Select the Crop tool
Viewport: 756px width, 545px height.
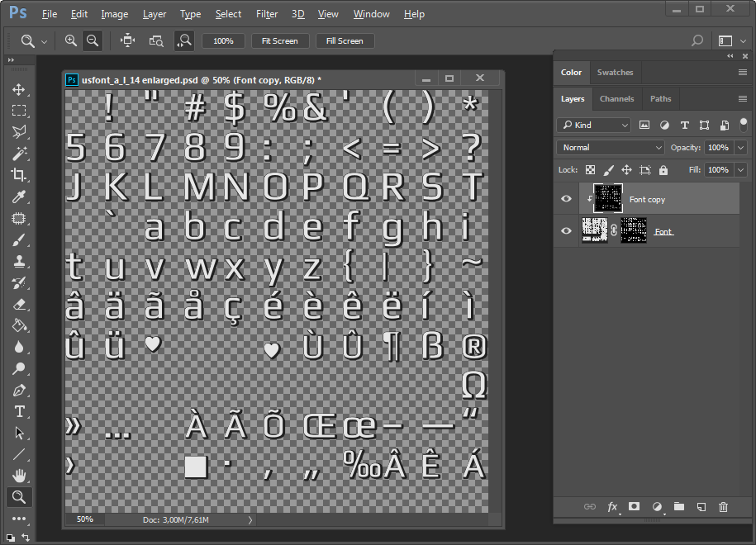19,174
